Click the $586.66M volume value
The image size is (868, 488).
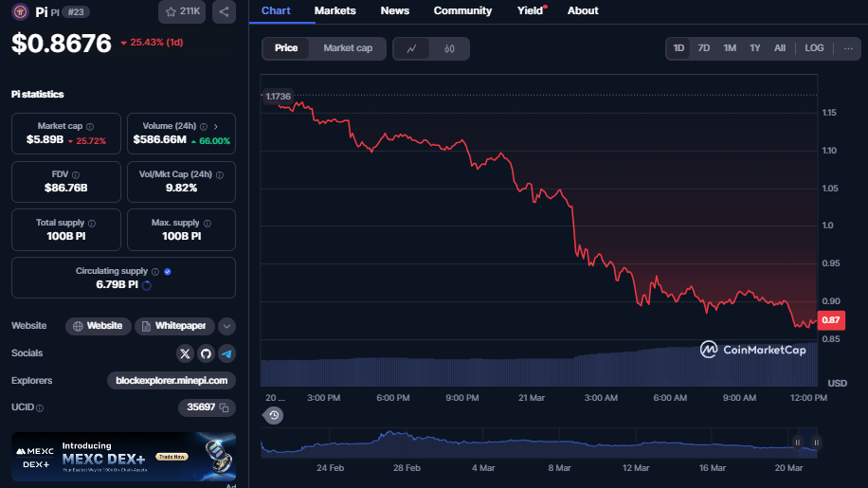(159, 140)
